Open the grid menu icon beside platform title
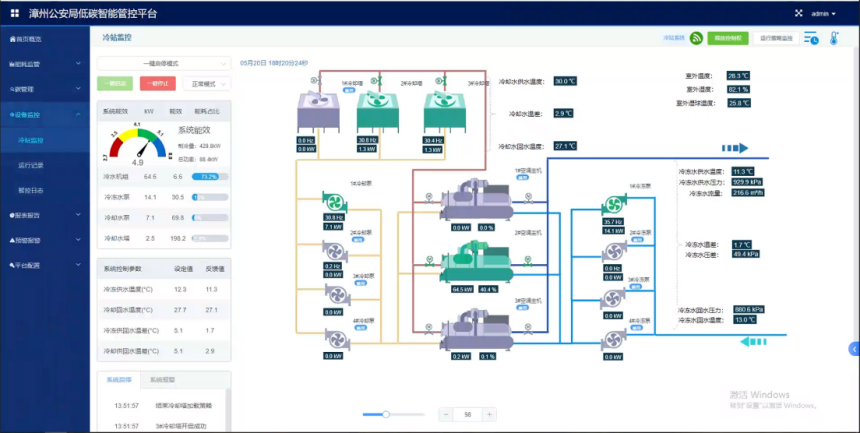This screenshot has width=860, height=433. 15,13
